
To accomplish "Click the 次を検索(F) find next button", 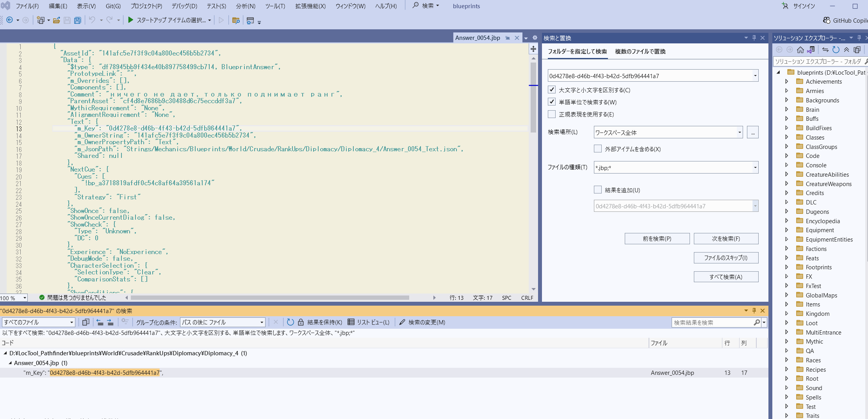I will click(726, 239).
